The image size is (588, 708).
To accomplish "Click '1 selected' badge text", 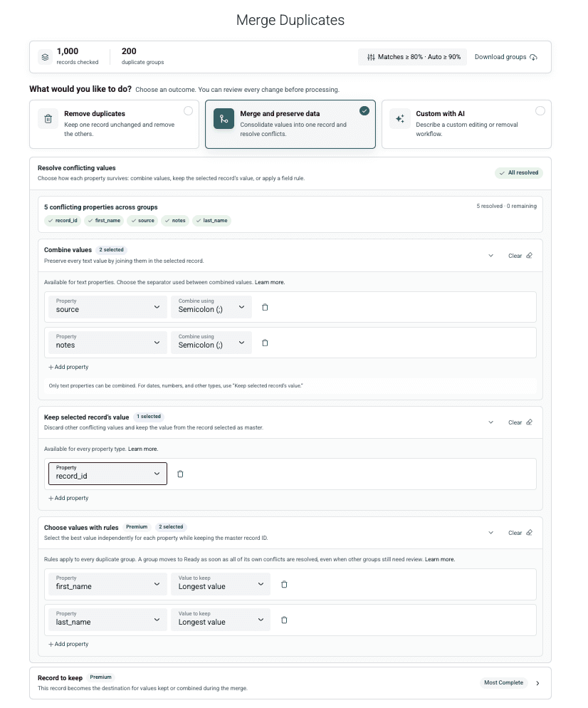I will click(149, 417).
